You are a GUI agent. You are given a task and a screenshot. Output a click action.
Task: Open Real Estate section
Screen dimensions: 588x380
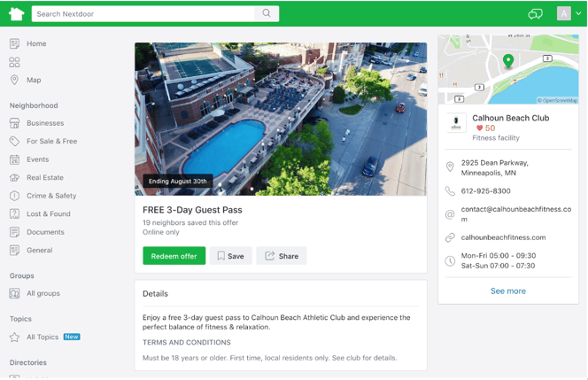pyautogui.click(x=45, y=177)
